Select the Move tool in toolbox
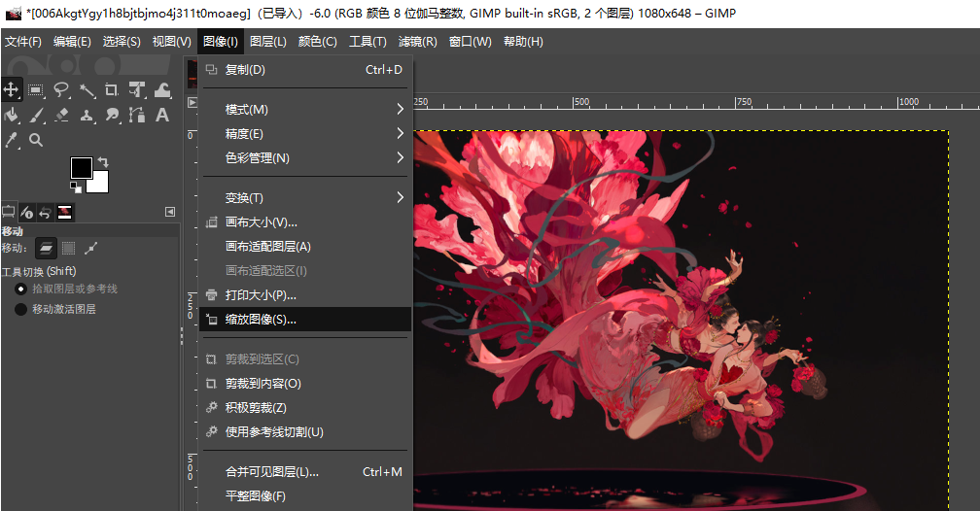Screen dimensions: 980x511 pyautogui.click(x=12, y=89)
